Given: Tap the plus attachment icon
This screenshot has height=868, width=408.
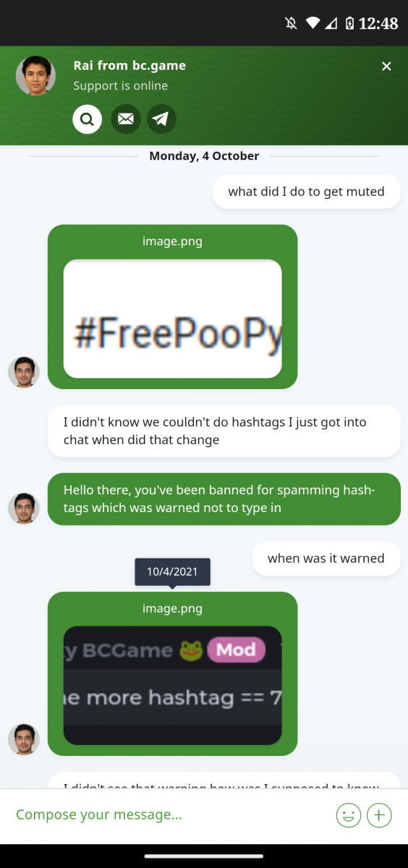Looking at the screenshot, I should click(x=379, y=815).
